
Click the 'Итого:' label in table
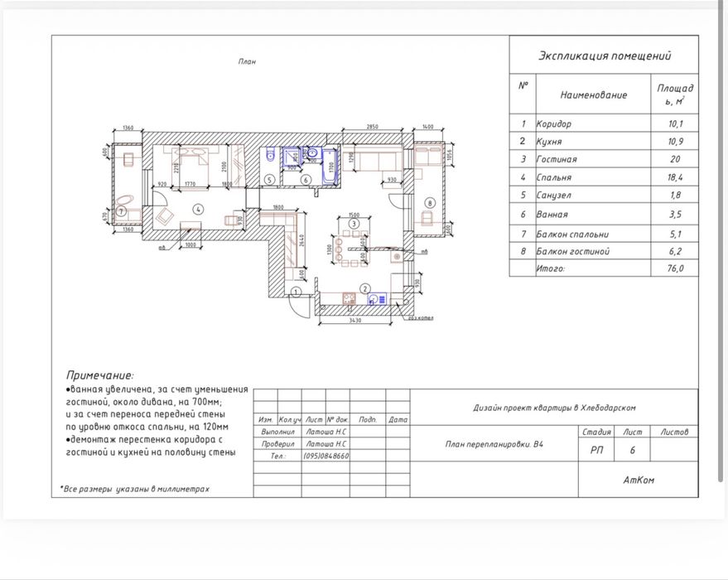point(550,268)
